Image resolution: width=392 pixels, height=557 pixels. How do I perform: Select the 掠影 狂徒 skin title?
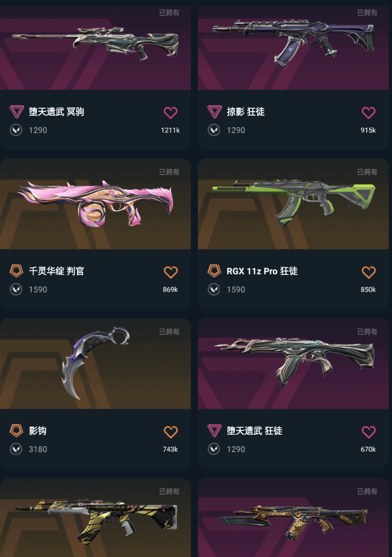[x=246, y=111]
